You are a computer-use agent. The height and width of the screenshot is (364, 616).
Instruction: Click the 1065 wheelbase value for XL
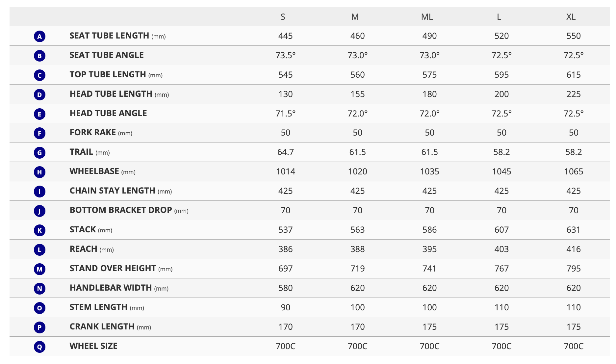pos(574,171)
